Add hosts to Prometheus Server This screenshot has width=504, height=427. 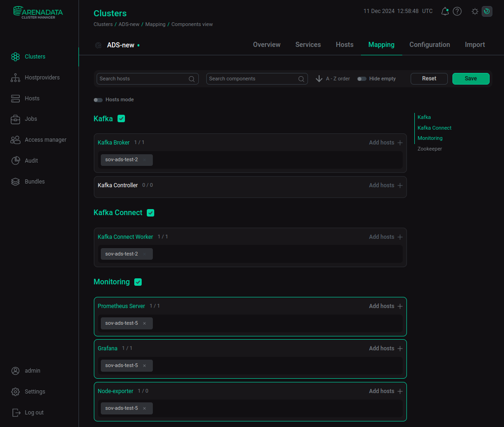386,306
